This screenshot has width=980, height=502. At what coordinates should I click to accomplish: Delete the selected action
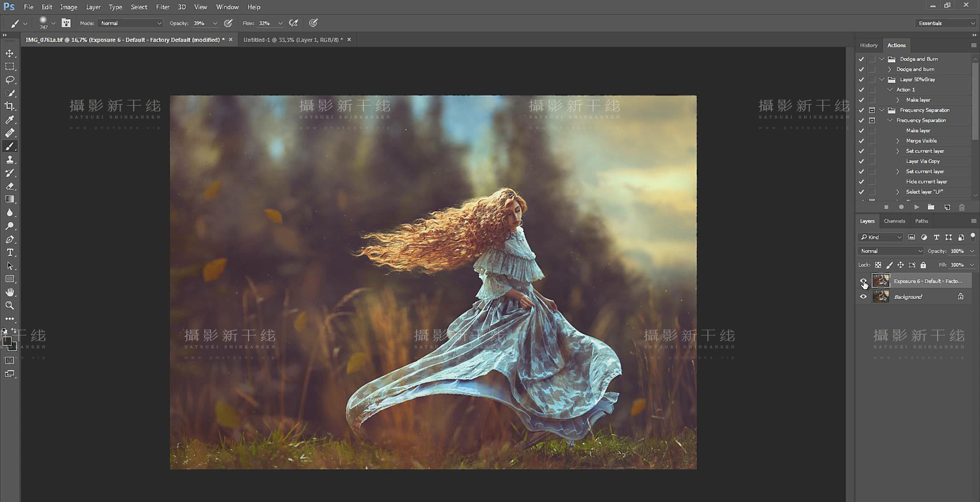click(x=962, y=207)
